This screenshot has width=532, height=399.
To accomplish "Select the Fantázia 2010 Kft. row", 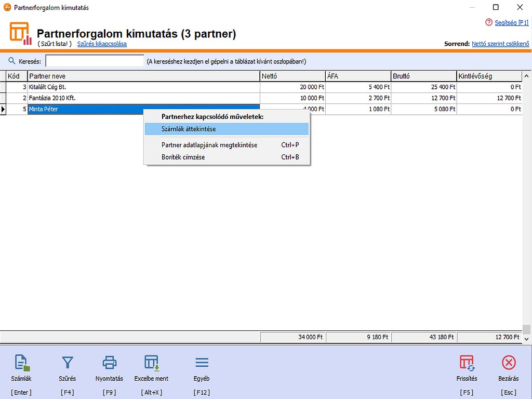I will 143,98.
